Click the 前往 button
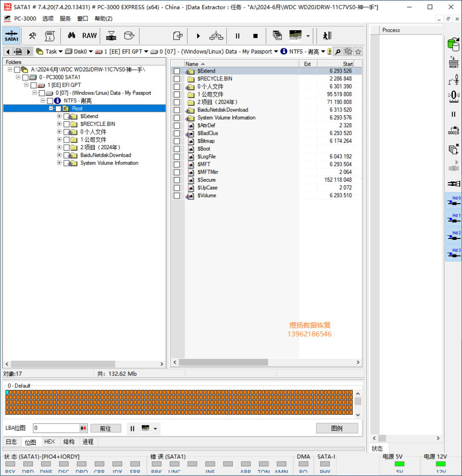The height and width of the screenshot is (476, 462). (106, 428)
